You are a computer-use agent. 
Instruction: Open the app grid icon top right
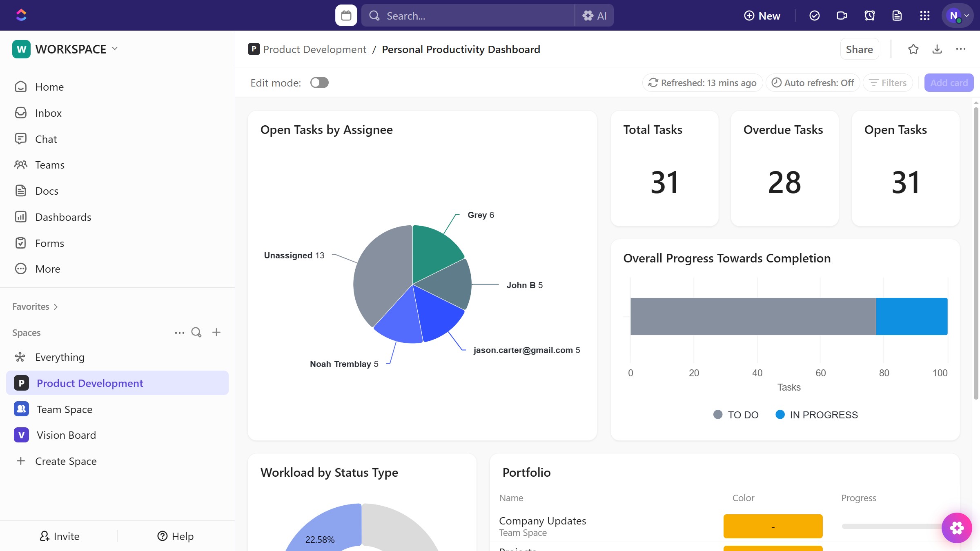click(925, 15)
